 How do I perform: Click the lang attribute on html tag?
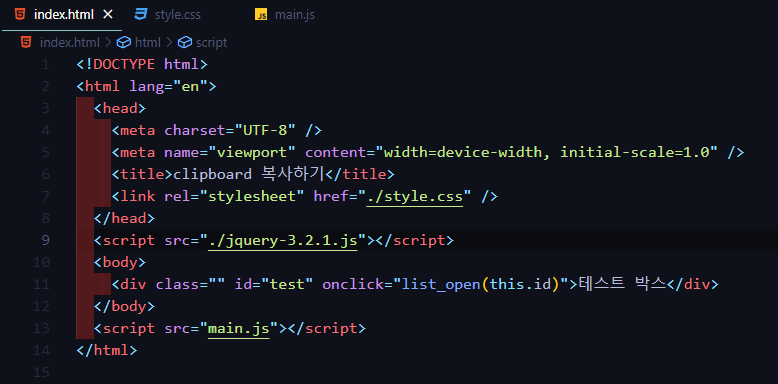coord(146,86)
